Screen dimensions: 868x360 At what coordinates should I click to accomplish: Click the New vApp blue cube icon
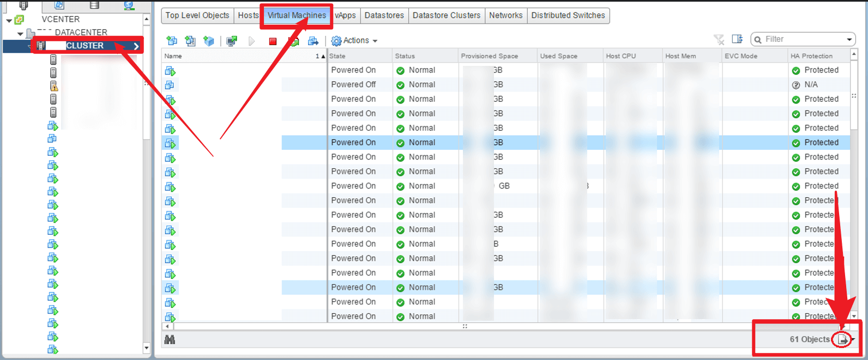pos(208,40)
